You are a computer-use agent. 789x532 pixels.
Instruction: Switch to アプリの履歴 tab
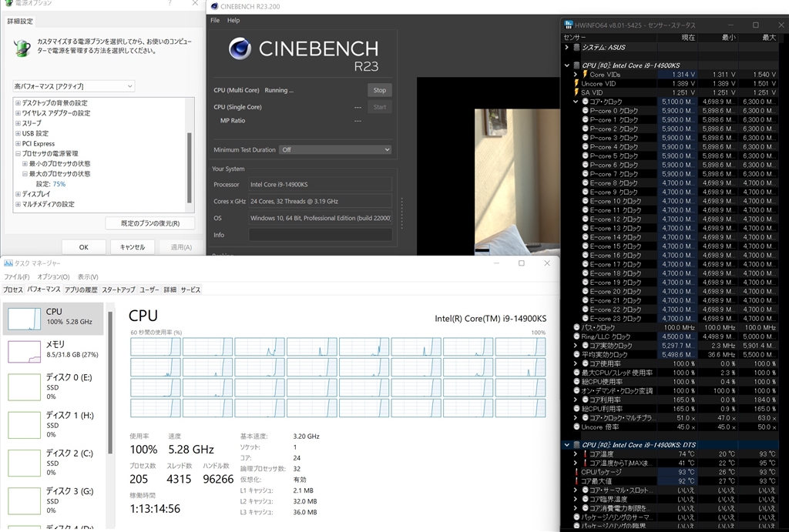click(81, 289)
